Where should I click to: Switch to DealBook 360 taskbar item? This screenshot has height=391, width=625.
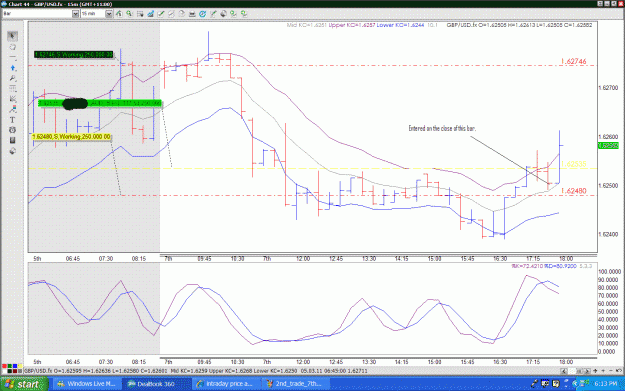pyautogui.click(x=156, y=384)
